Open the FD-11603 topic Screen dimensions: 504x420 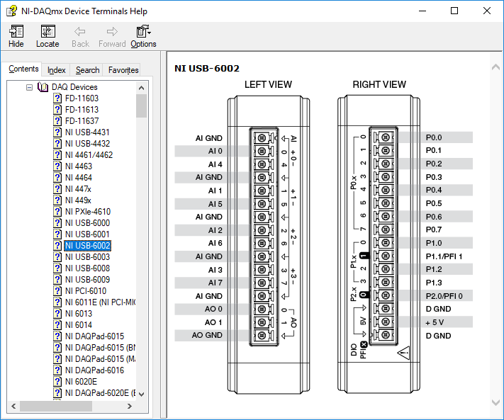[82, 98]
